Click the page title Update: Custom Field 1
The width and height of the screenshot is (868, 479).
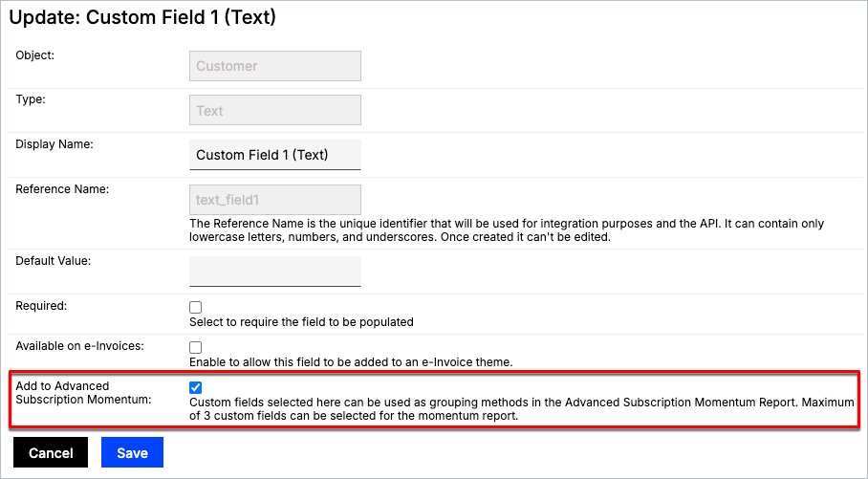[142, 18]
